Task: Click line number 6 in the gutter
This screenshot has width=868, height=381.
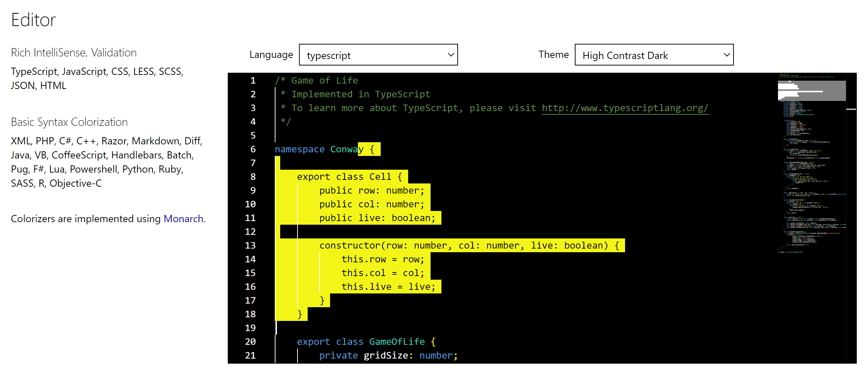Action: (253, 149)
